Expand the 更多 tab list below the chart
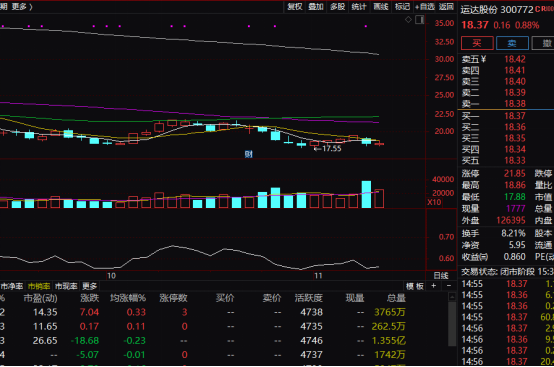Screen dimensions: 554x367 [90, 286]
